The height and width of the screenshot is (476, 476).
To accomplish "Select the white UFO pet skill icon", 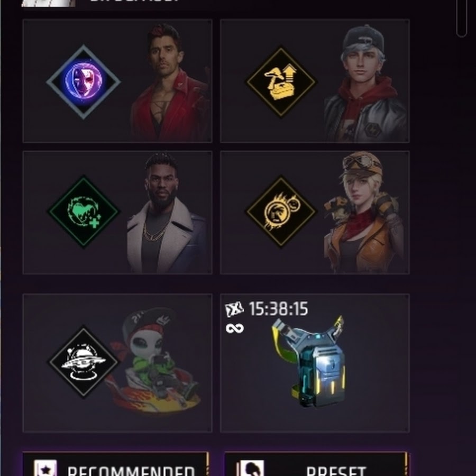I will [x=84, y=361].
